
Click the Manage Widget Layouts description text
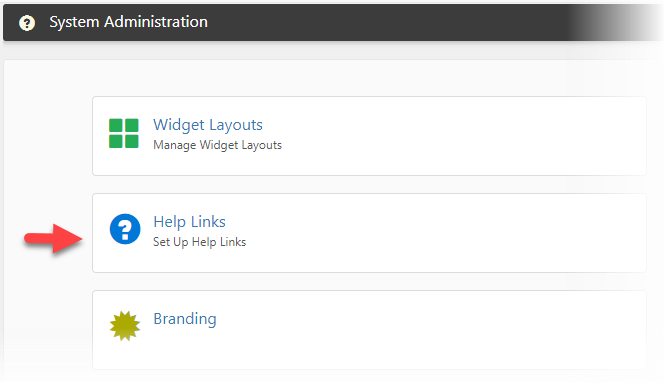coord(217,145)
